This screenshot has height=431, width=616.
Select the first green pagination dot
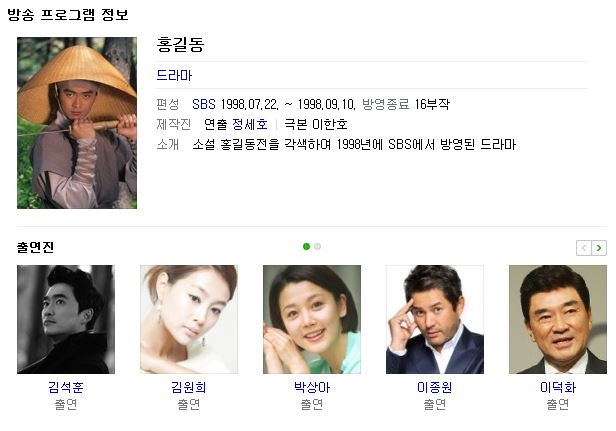click(306, 246)
